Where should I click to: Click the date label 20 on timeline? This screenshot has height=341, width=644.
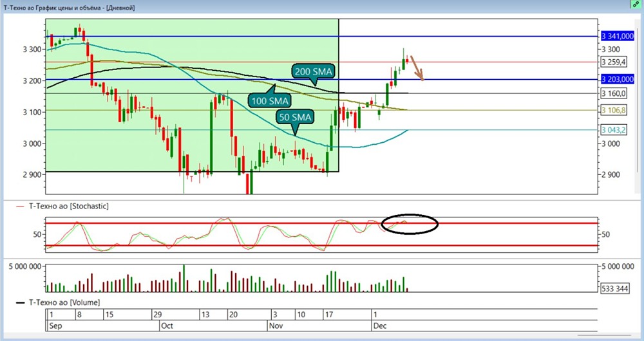233,315
